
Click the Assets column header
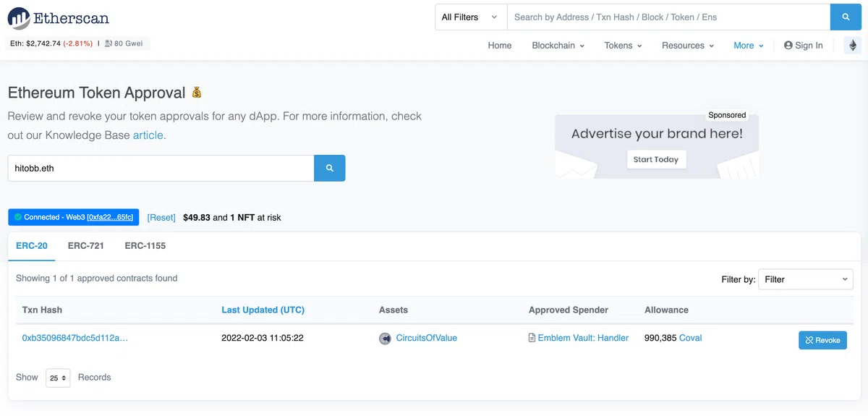click(x=393, y=310)
